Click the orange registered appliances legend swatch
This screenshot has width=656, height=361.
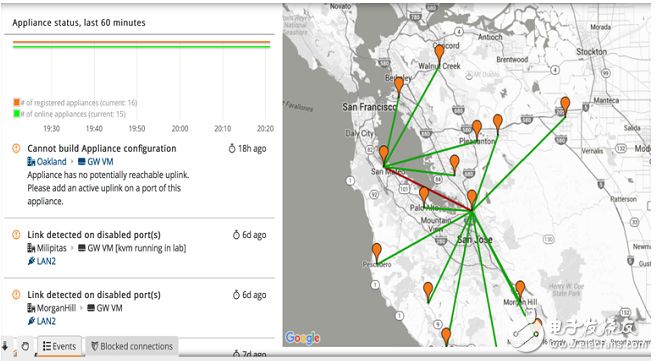point(17,102)
